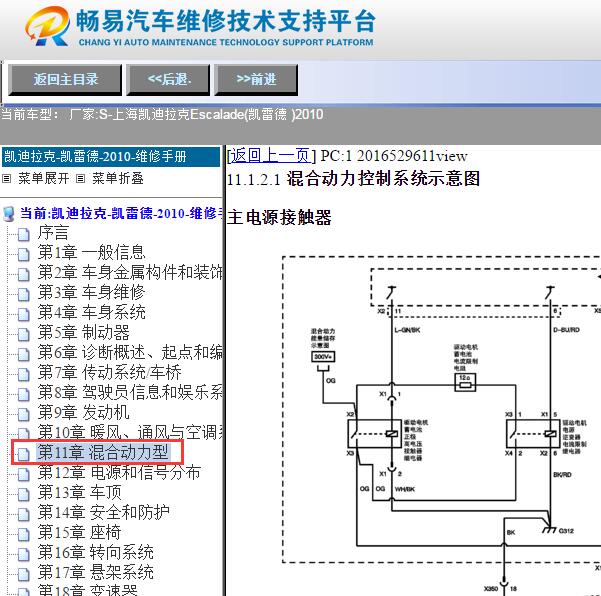Click the G312 ground symbol in the diagram

point(550,530)
